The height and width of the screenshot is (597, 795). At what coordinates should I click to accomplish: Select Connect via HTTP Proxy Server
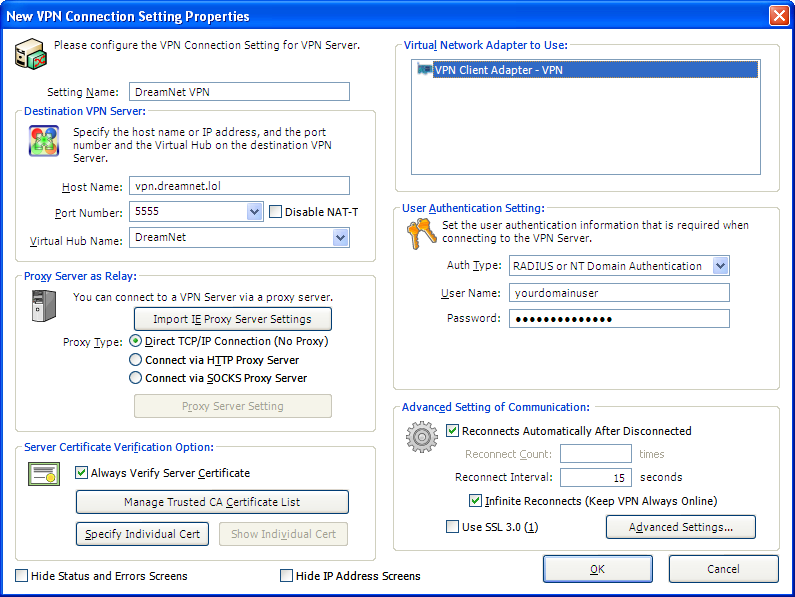click(135, 360)
